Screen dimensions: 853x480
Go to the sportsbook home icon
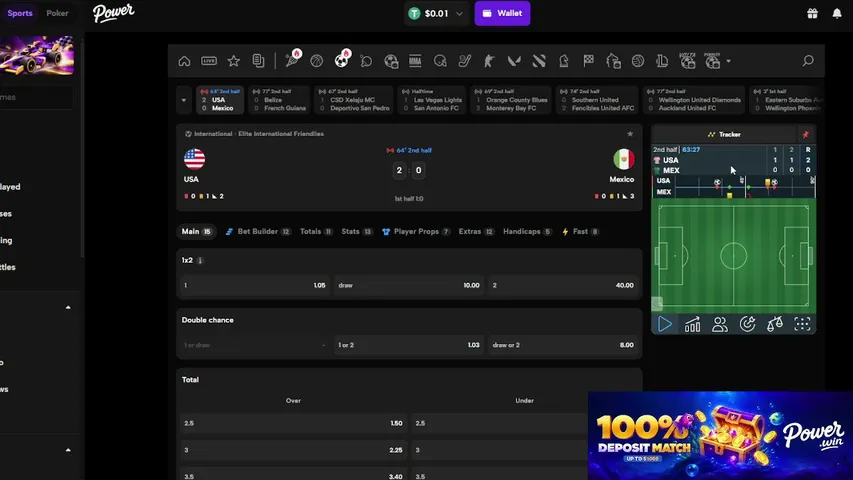[184, 61]
